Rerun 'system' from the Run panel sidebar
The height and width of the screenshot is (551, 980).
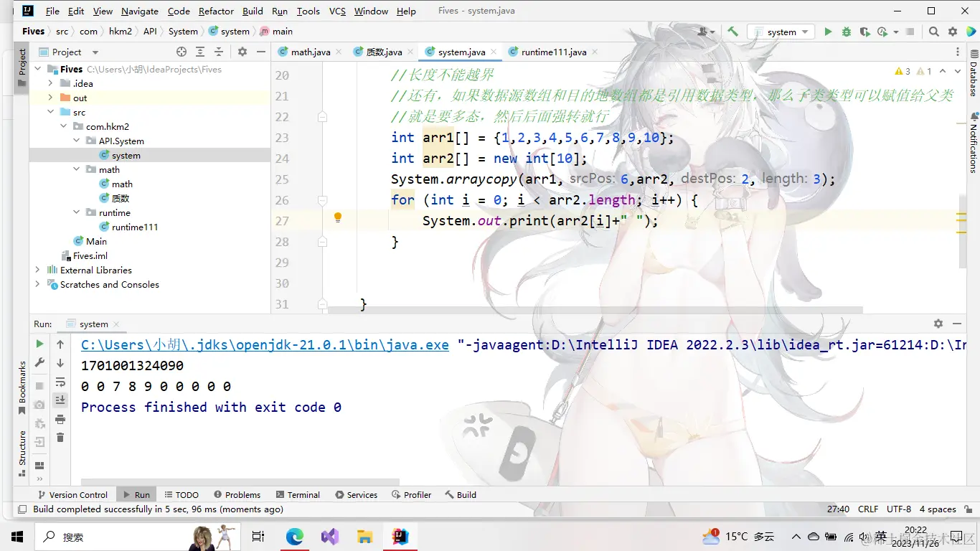[40, 344]
